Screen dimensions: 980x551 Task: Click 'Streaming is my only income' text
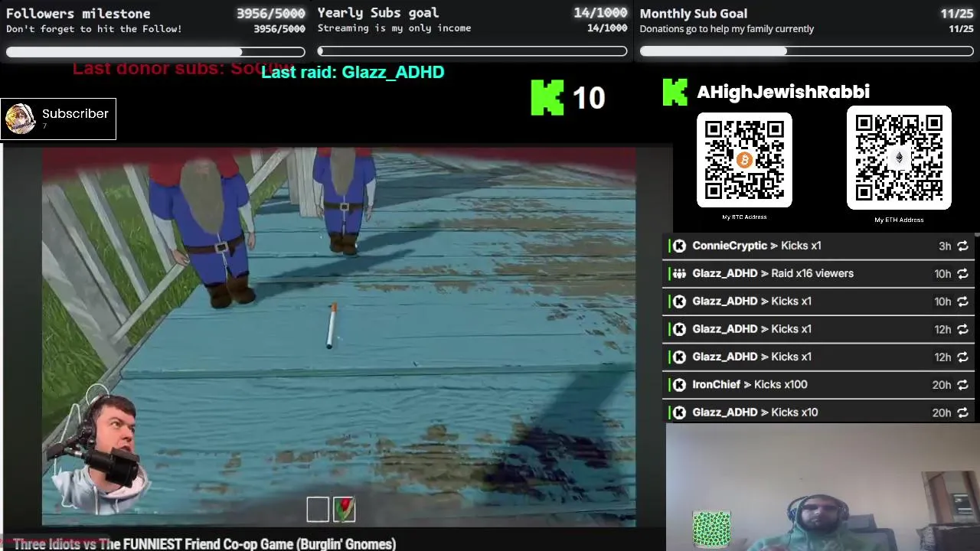point(394,28)
